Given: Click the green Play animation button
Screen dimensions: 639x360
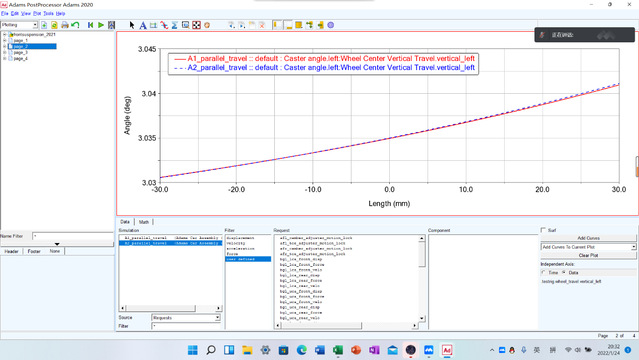Looking at the screenshot, I should click(101, 25).
